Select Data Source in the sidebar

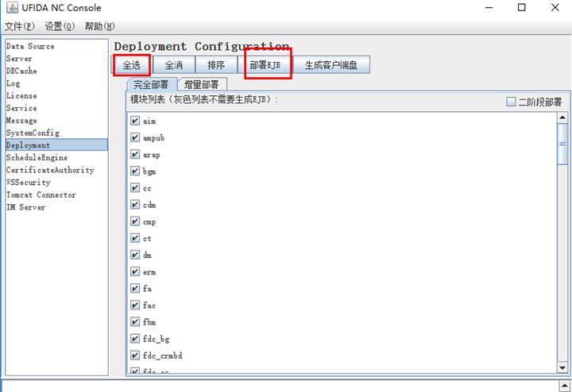(56, 46)
